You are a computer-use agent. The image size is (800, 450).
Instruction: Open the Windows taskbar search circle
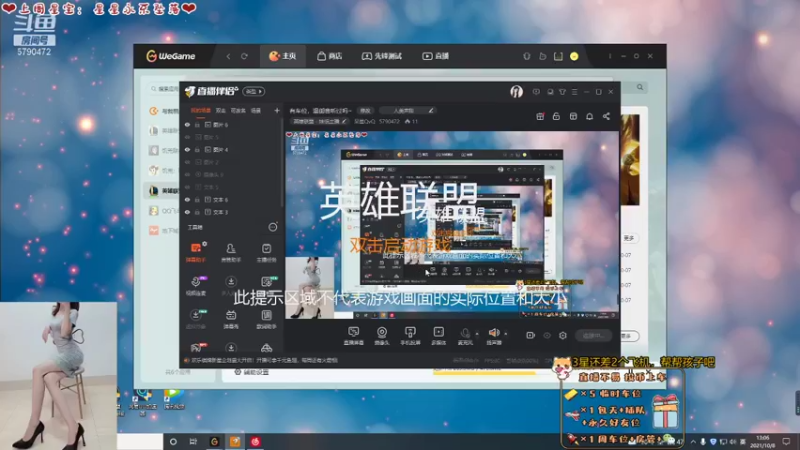tap(173, 442)
